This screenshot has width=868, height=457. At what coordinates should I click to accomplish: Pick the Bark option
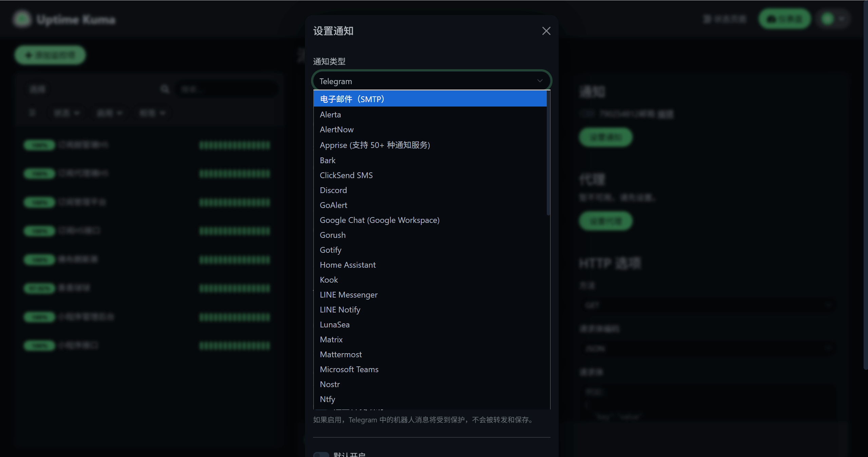point(327,160)
